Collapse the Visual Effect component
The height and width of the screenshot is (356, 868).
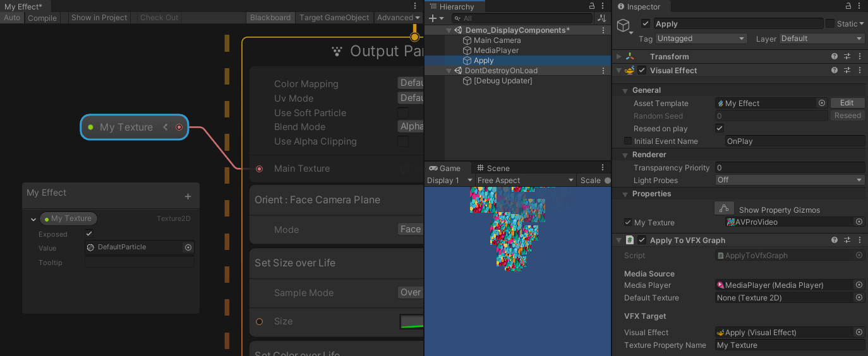point(620,70)
